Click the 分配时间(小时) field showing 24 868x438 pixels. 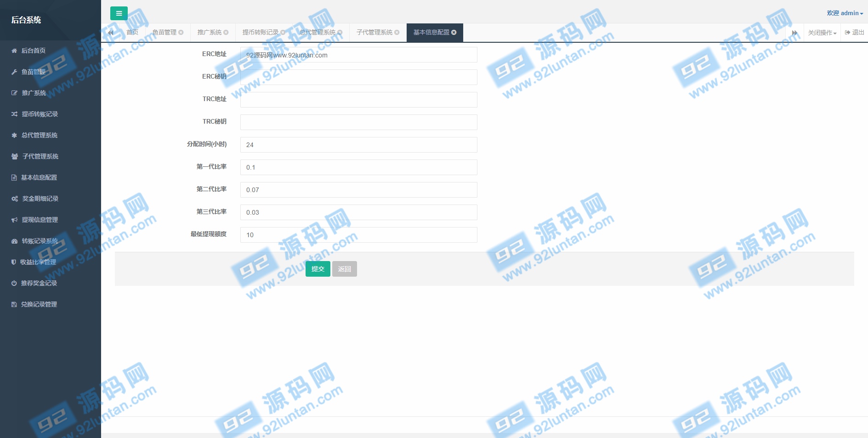(358, 145)
